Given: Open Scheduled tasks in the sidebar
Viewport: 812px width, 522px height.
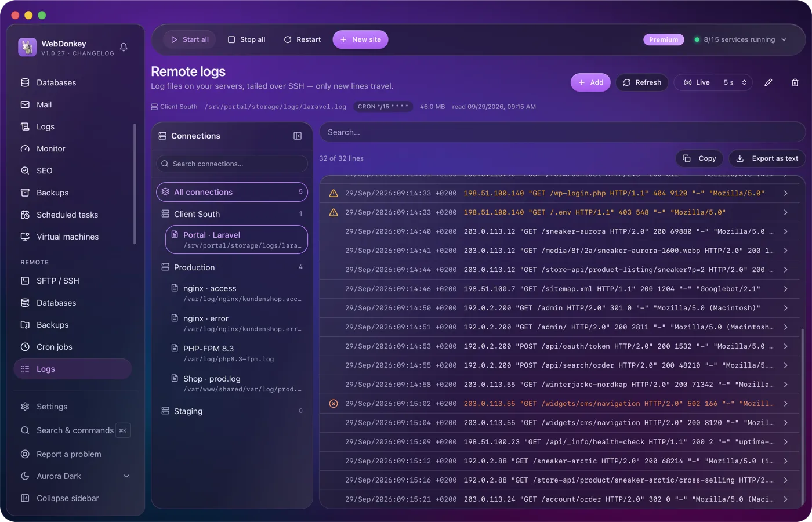Looking at the screenshot, I should coord(73,215).
